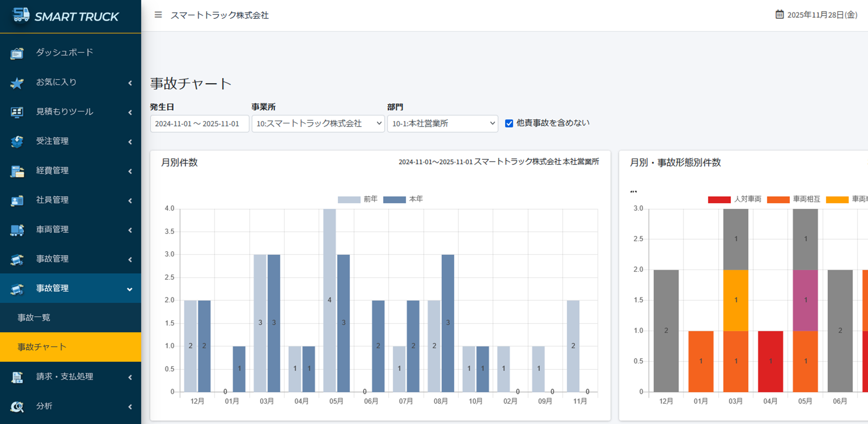Toggle the hamburger menu icon

(x=158, y=15)
